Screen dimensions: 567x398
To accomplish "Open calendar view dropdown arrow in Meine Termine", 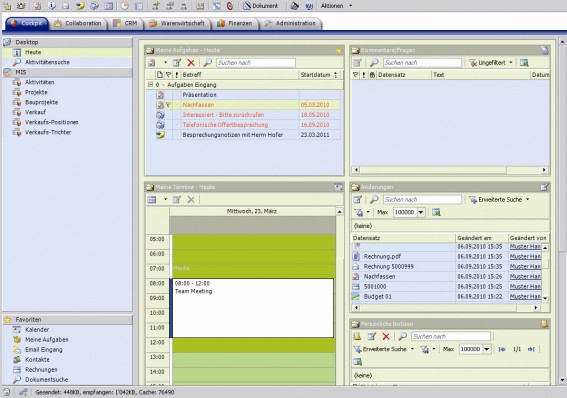I will 165,200.
